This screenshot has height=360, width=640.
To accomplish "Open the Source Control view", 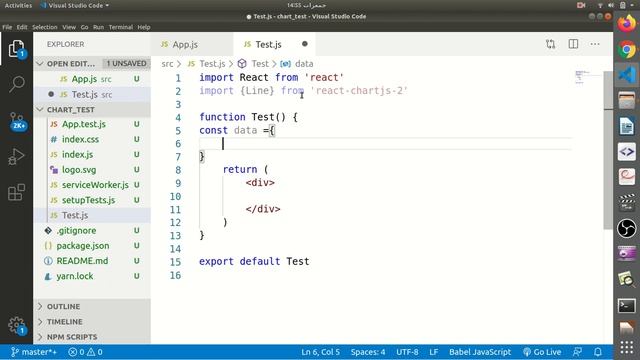I will tap(17, 121).
